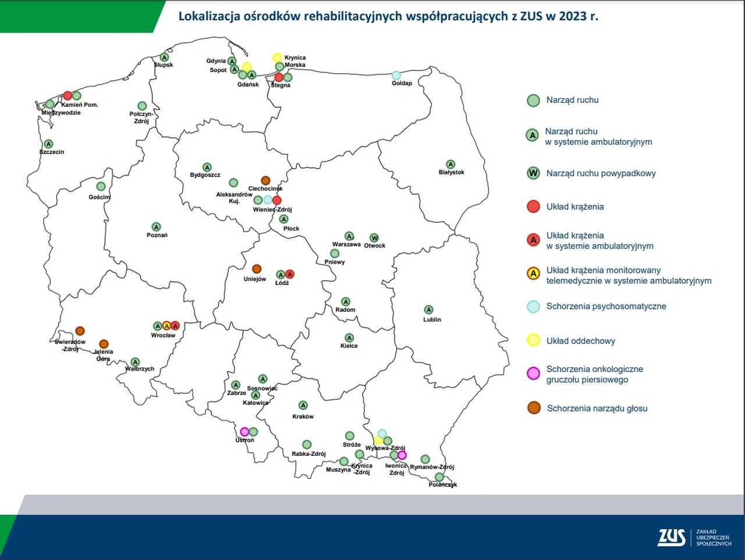Select the Sosnowiec marker
The width and height of the screenshot is (745, 560).
tap(262, 379)
